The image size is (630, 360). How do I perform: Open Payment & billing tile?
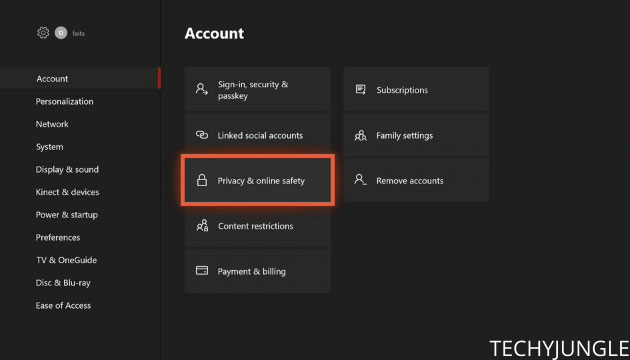(x=258, y=271)
